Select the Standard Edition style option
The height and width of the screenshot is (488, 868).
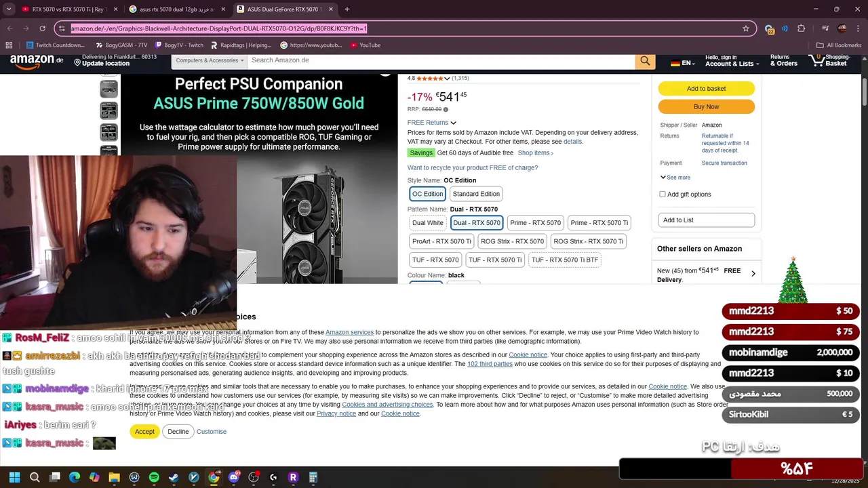point(476,194)
